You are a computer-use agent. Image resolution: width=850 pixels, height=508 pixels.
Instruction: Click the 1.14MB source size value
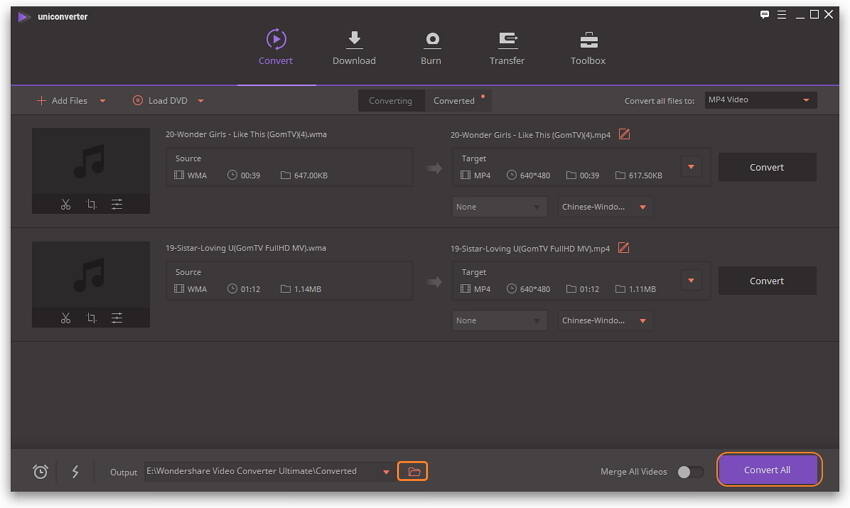click(307, 290)
